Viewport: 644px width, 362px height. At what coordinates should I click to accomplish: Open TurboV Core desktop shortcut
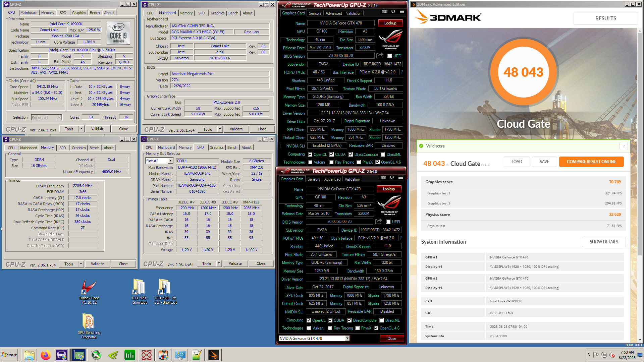pyautogui.click(x=89, y=292)
